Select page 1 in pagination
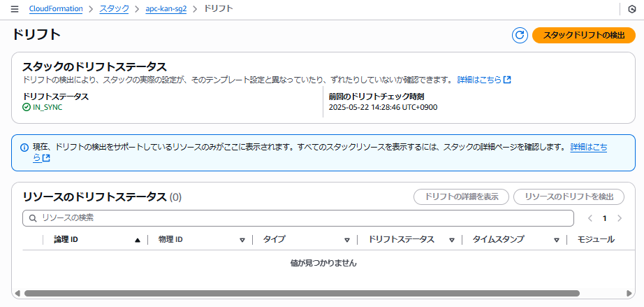This screenshot has height=307, width=644. (x=605, y=218)
